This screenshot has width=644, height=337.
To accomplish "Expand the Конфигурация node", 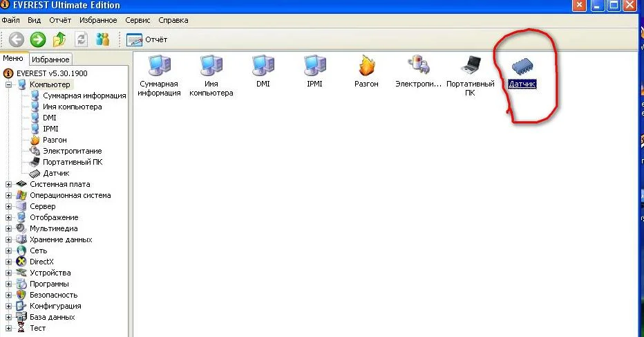I will tap(8, 306).
